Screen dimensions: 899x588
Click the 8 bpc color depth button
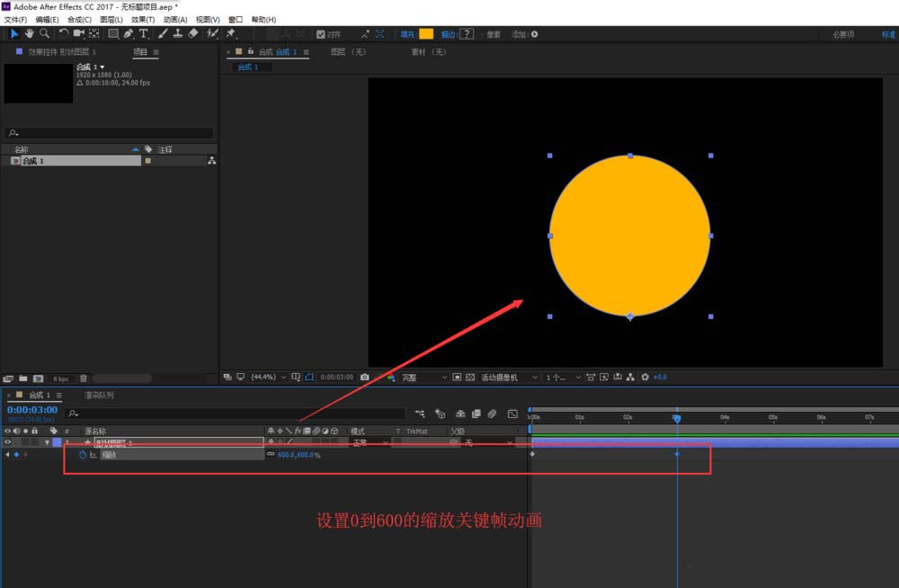tap(61, 379)
